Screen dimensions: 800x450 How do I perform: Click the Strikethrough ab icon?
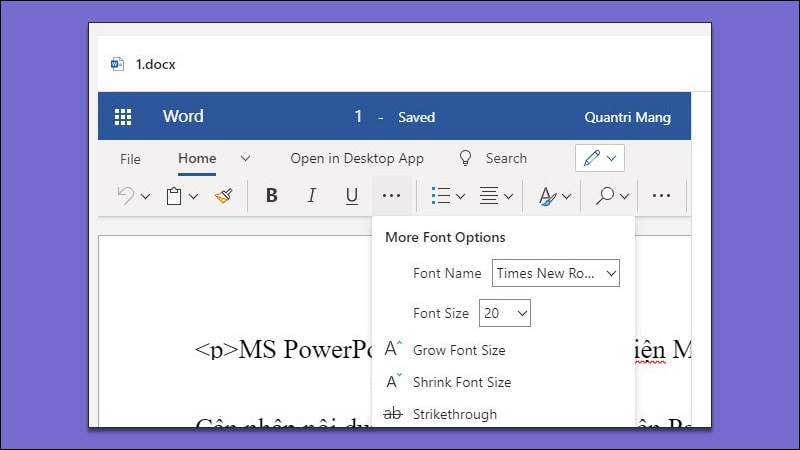[x=392, y=413]
